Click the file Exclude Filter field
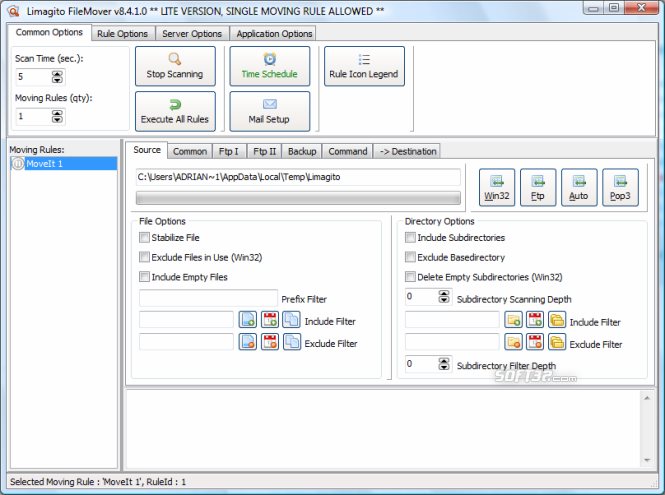 [187, 341]
